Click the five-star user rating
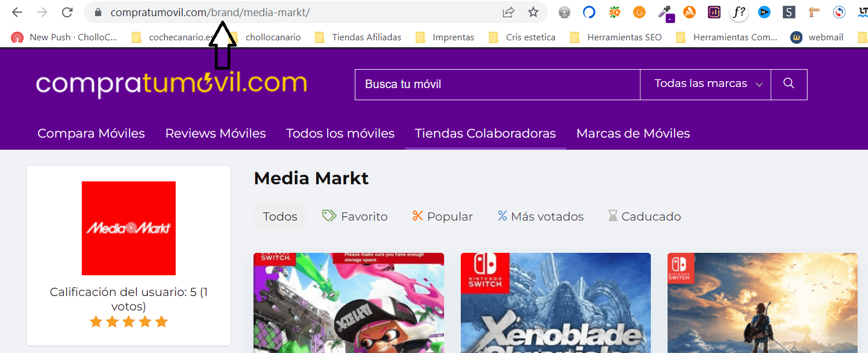 [x=128, y=321]
